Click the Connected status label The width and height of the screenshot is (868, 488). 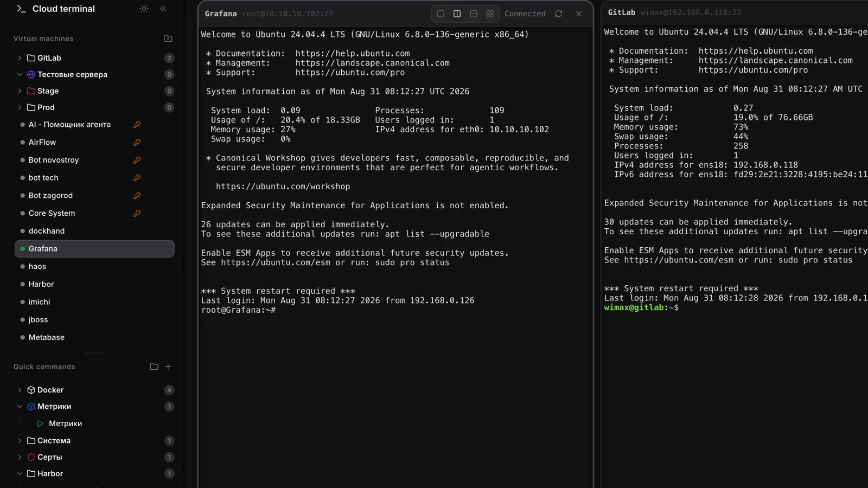[x=525, y=14]
